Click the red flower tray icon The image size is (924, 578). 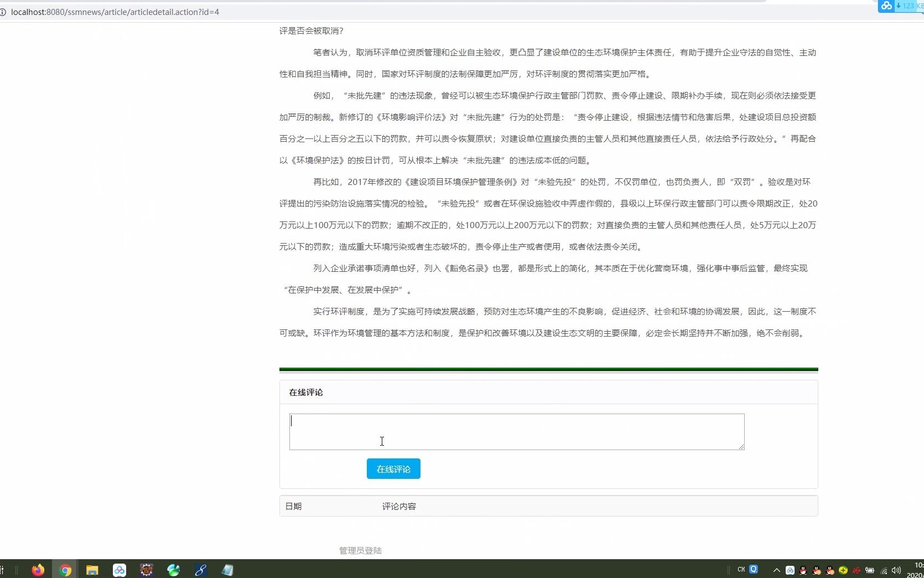[856, 570]
